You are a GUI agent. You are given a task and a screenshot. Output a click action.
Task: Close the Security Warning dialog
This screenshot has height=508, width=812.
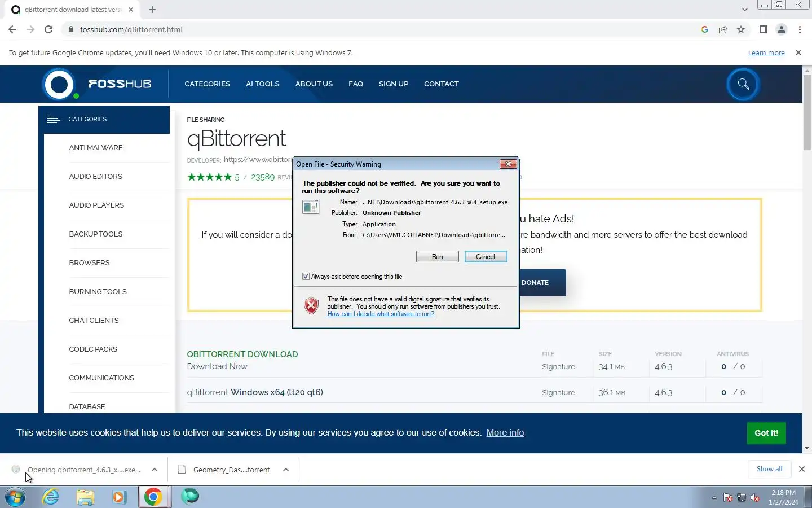point(508,164)
